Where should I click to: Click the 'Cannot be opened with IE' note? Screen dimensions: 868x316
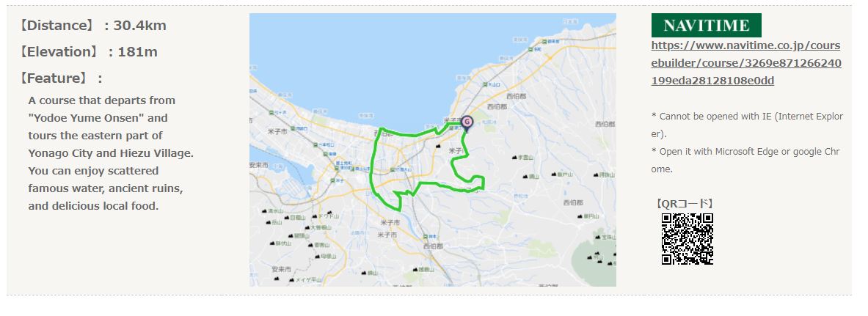pos(748,125)
